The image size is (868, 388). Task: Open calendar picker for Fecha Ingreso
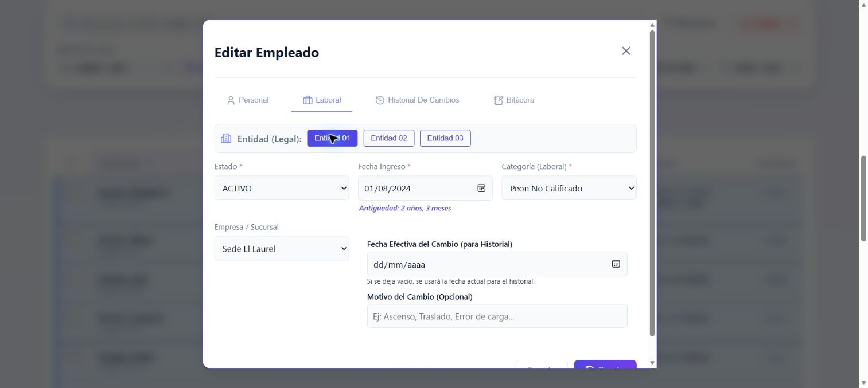point(481,188)
